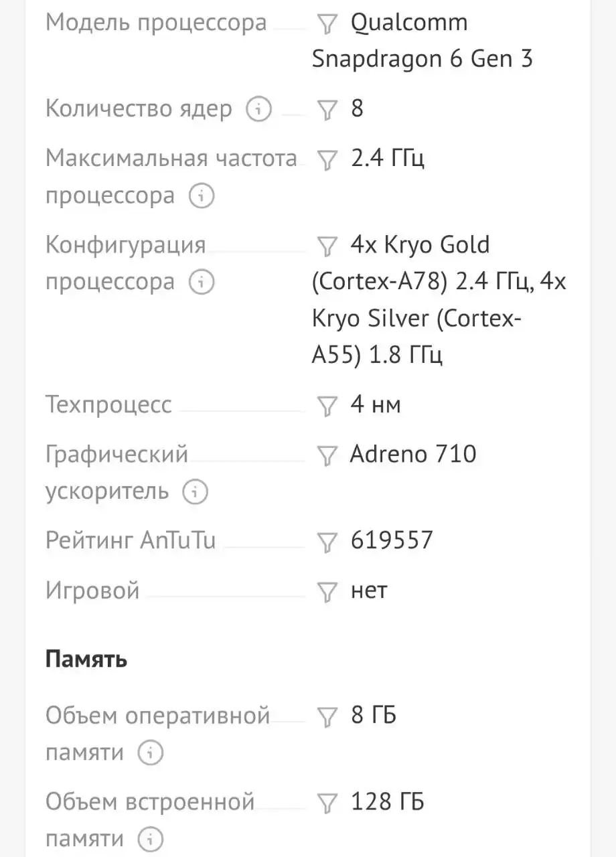Select the filter icon beside Adreno 710

[x=327, y=457]
